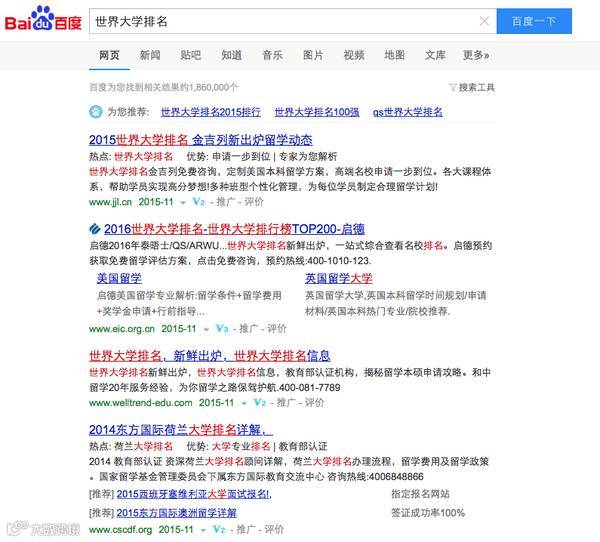Switch to the 知道 tab
This screenshot has height=542, width=600.
(232, 55)
